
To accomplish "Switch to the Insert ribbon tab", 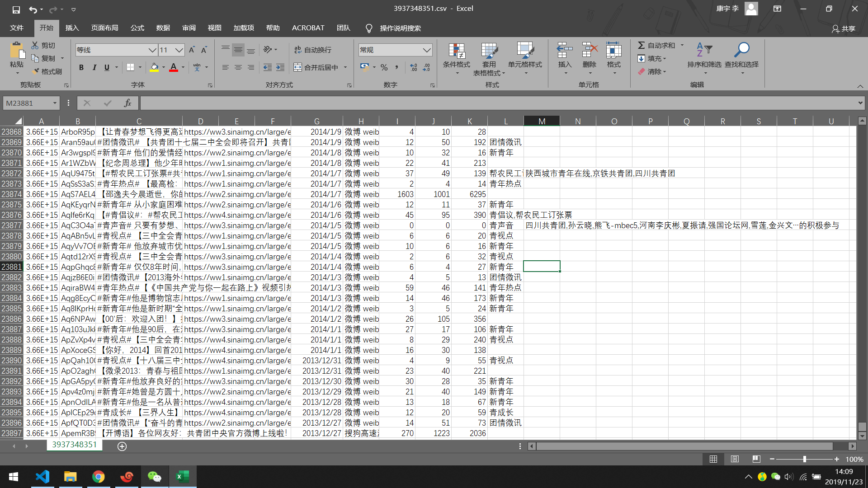I will [72, 28].
